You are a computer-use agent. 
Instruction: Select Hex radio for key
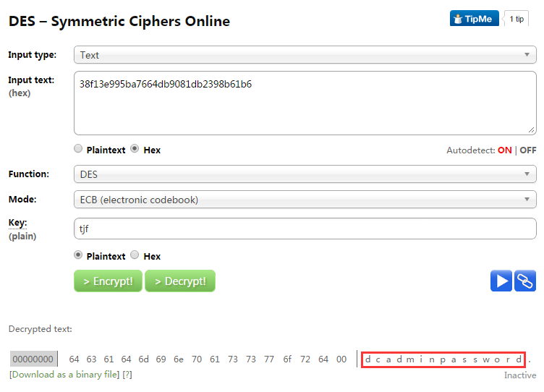pyautogui.click(x=135, y=255)
